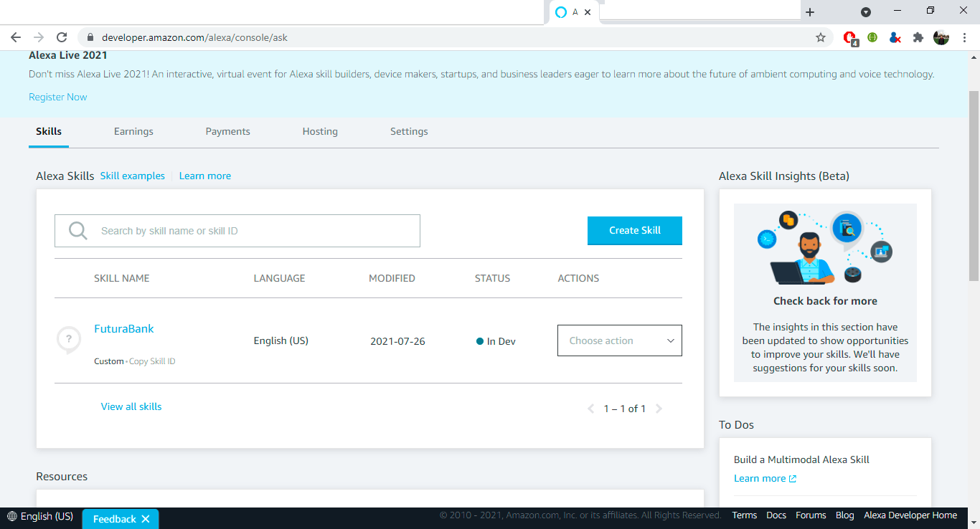Click the LANGUAGE column header

(279, 278)
